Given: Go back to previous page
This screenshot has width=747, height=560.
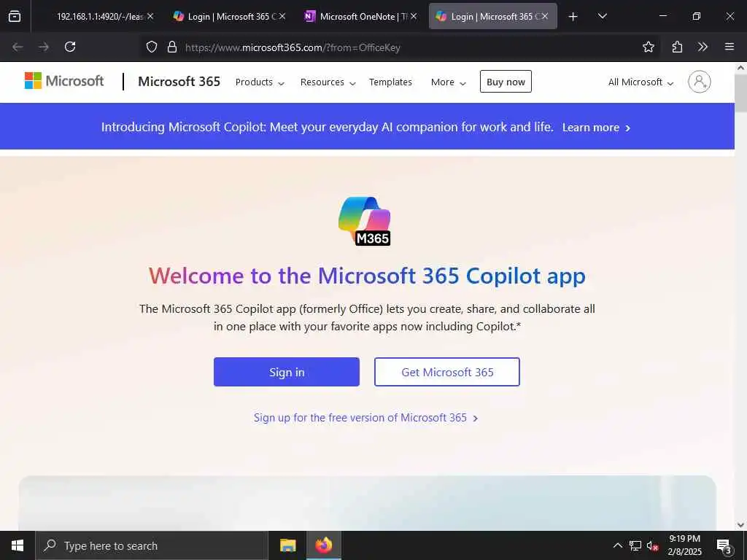Looking at the screenshot, I should pos(18,47).
